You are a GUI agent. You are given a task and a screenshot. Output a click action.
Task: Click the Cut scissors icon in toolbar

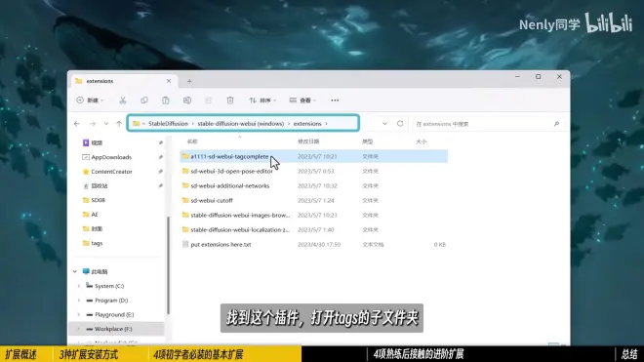click(x=122, y=101)
